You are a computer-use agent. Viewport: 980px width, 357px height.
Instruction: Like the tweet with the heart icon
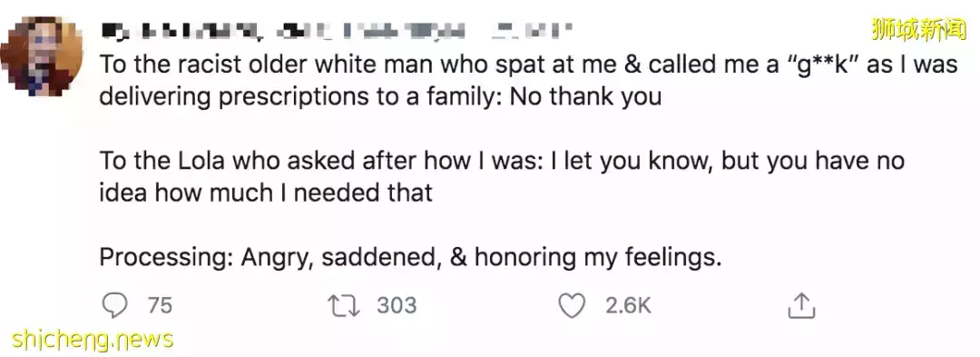[x=572, y=306]
